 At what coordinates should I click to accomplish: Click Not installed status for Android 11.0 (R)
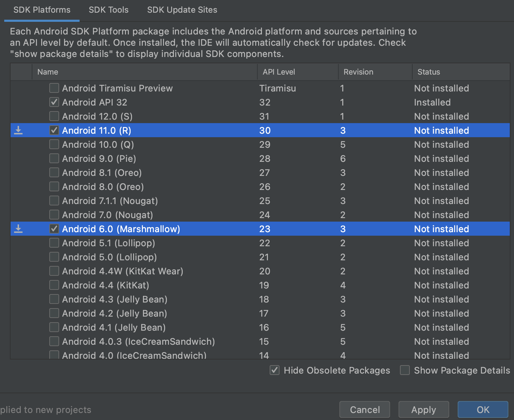click(x=441, y=131)
